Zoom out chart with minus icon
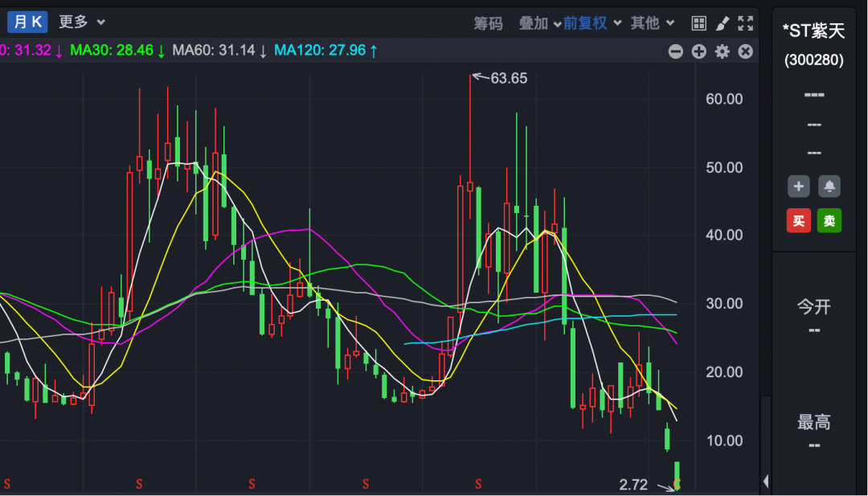Viewport: 868px width, 496px height. 675,51
